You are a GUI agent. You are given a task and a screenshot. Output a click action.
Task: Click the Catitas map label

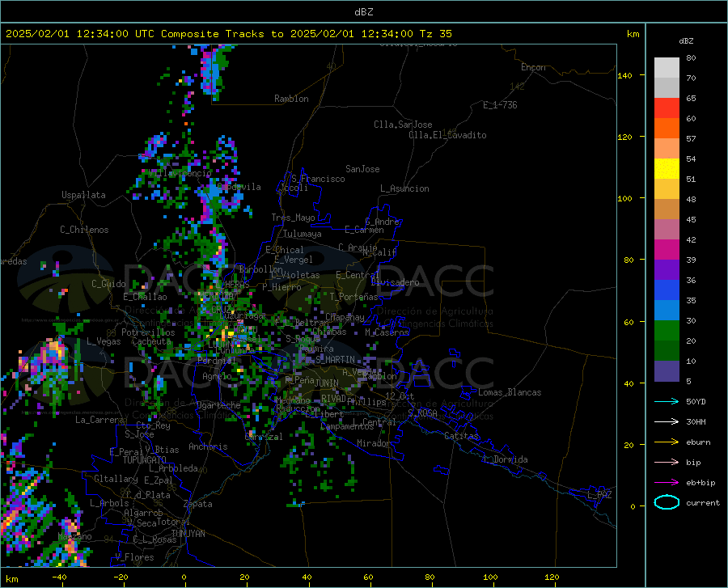pyautogui.click(x=462, y=436)
